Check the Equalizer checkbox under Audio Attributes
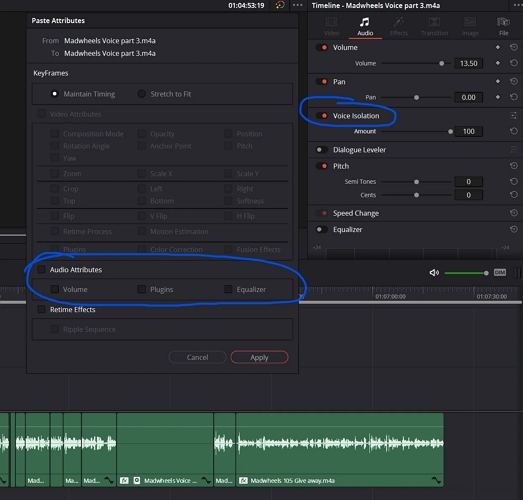523x500 pixels. coord(228,289)
